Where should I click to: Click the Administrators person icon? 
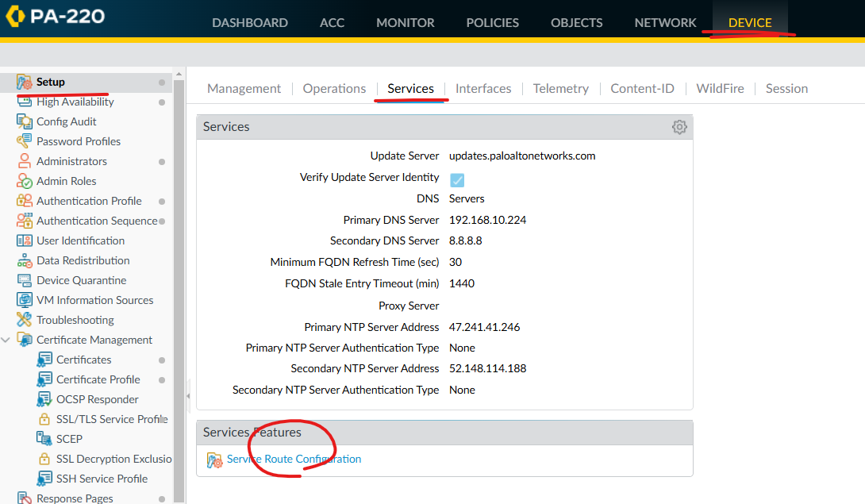pyautogui.click(x=25, y=161)
